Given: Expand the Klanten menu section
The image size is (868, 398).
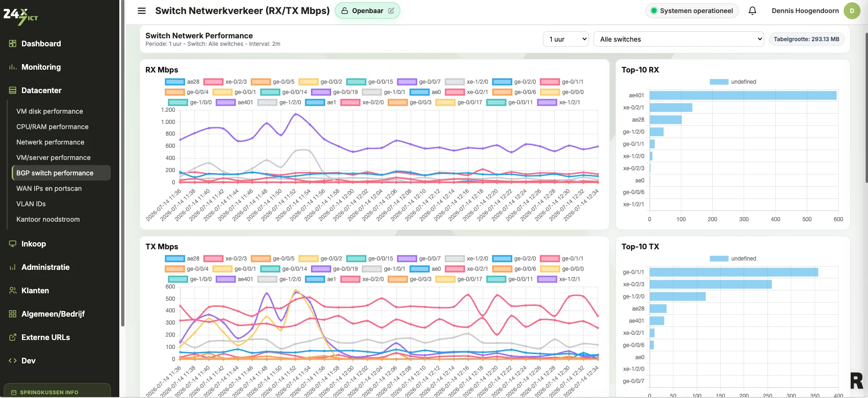Looking at the screenshot, I should point(35,290).
